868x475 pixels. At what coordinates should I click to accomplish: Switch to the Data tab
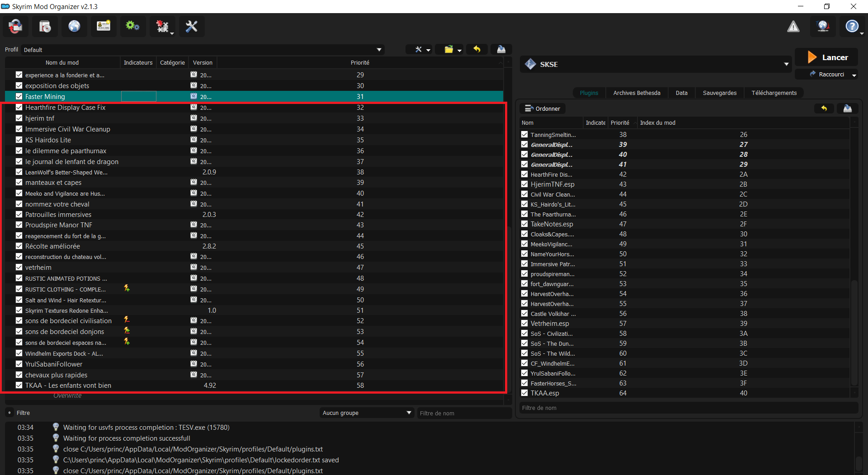[x=681, y=93]
